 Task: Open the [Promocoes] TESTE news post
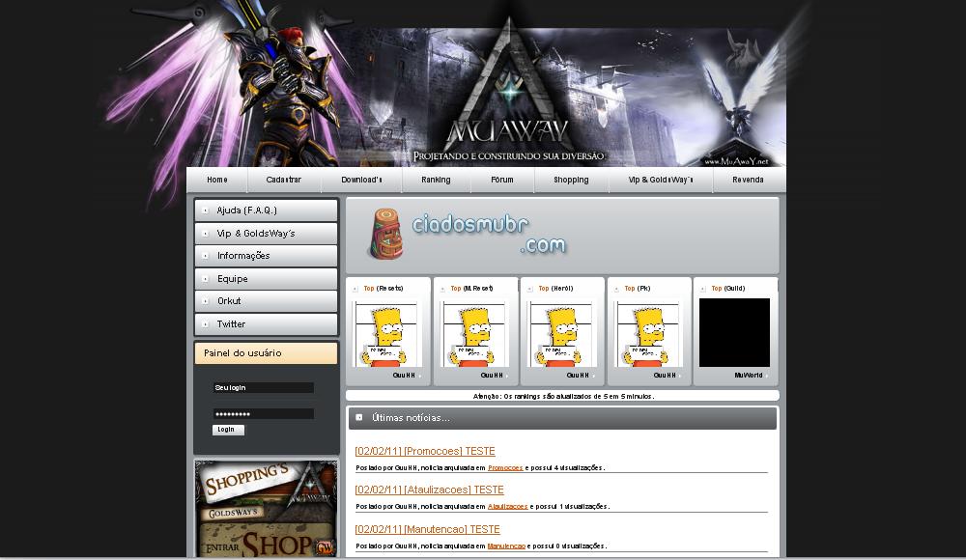click(x=425, y=451)
